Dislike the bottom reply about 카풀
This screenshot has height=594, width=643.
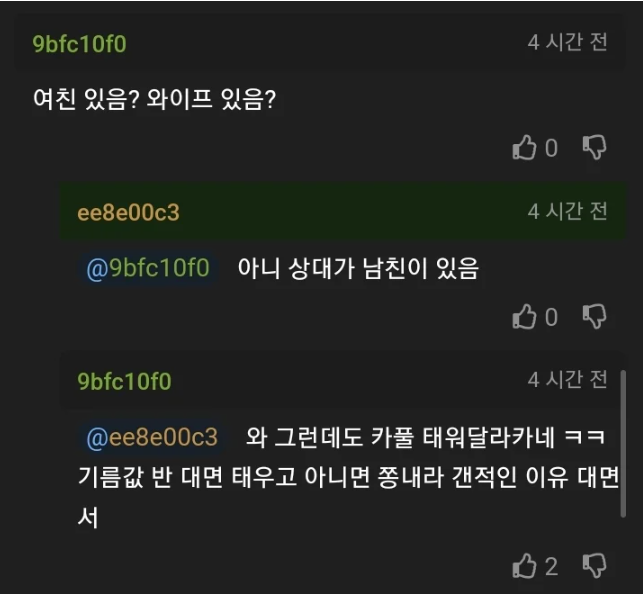pos(594,566)
